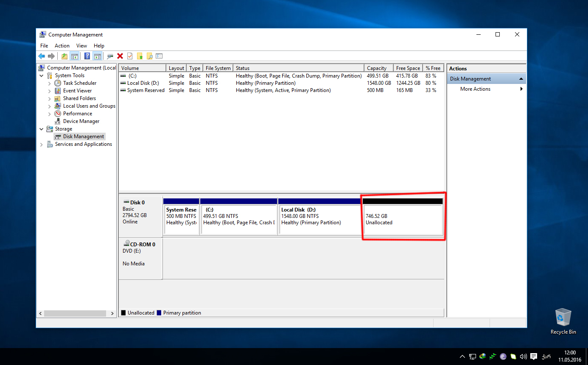The height and width of the screenshot is (365, 588).
Task: Click the CD-ROM 0 label panel
Action: (x=140, y=259)
